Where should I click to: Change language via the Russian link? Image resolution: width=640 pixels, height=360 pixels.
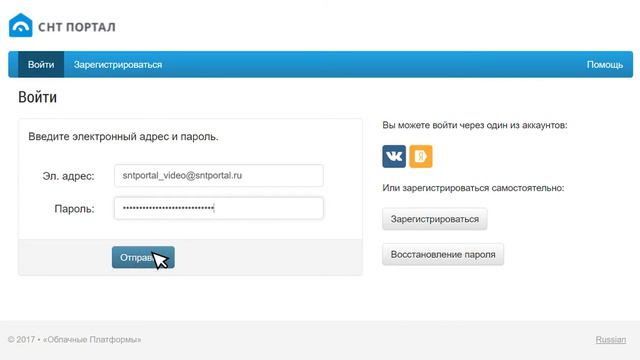[x=611, y=340]
